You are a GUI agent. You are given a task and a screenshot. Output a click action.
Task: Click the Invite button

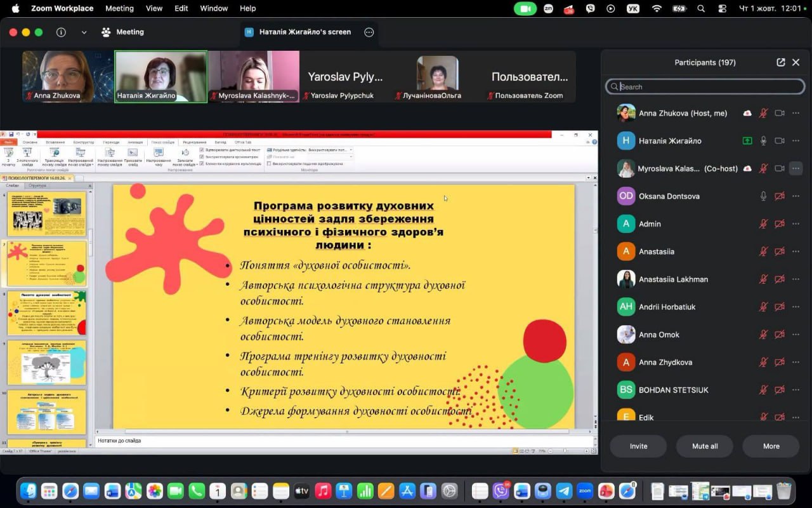[638, 446]
